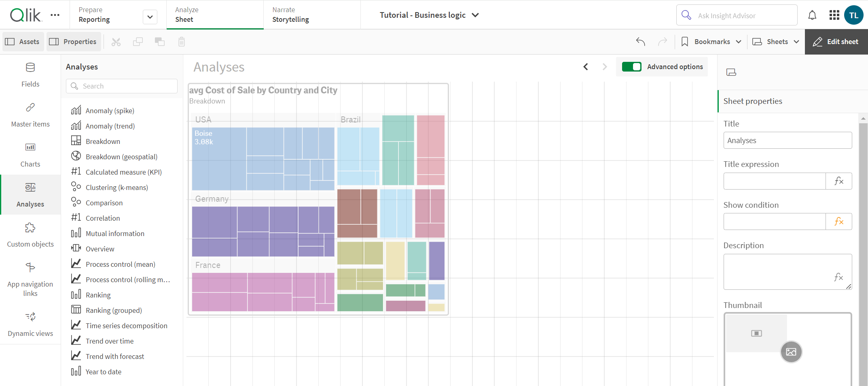The height and width of the screenshot is (386, 868).
Task: Open the Dynamic views panel
Action: point(30,324)
